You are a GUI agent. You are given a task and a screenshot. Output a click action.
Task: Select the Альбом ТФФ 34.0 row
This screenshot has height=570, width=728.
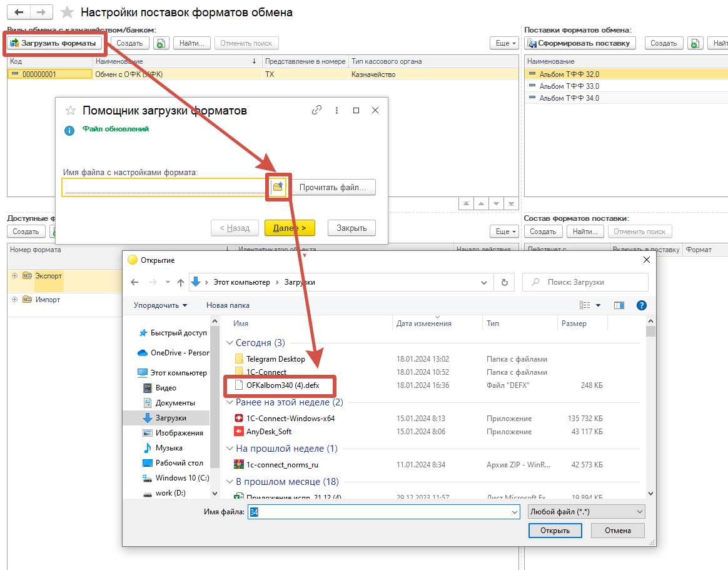click(x=626, y=98)
